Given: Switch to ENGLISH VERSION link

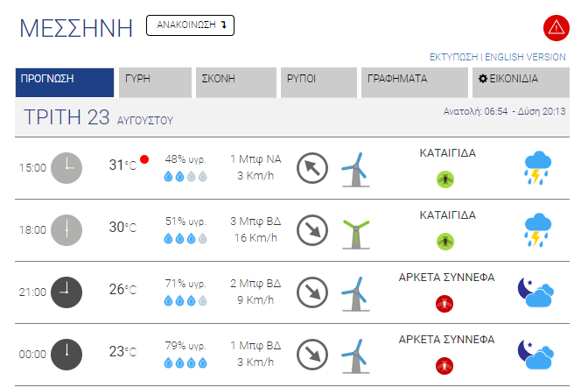Looking at the screenshot, I should [x=525, y=57].
